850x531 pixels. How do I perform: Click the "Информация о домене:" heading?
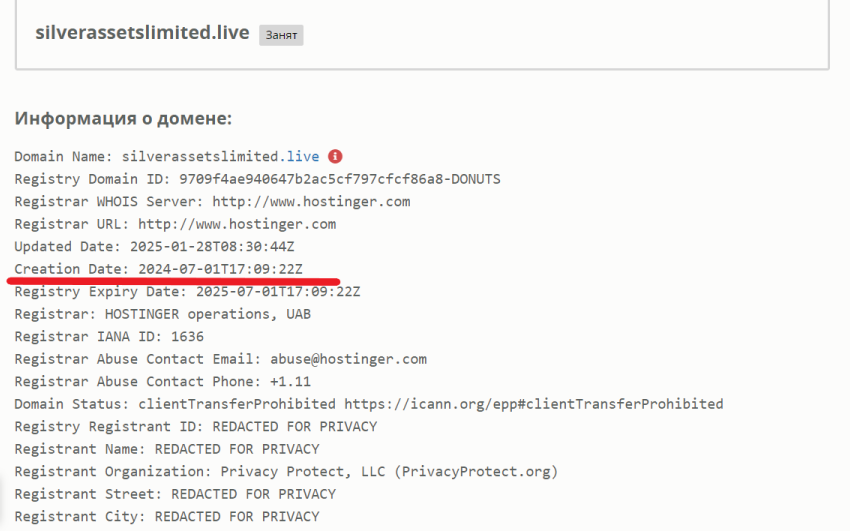click(x=123, y=119)
